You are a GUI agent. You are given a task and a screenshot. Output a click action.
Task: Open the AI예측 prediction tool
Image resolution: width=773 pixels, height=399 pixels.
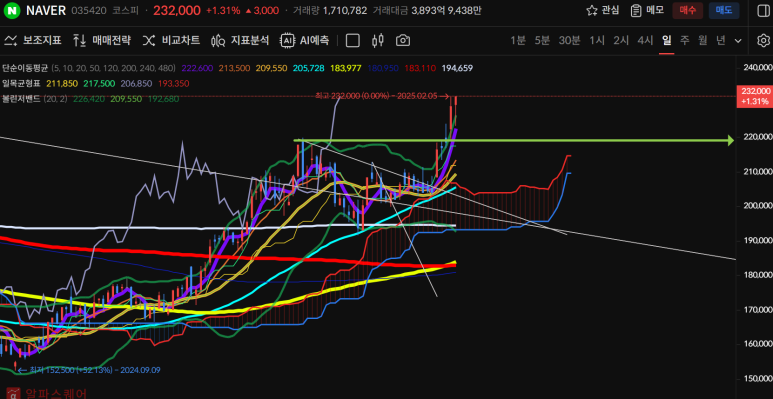[305, 40]
